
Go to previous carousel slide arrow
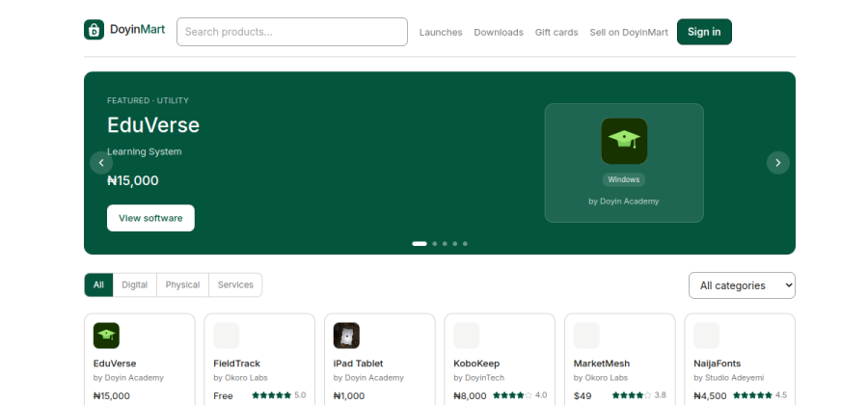point(101,163)
